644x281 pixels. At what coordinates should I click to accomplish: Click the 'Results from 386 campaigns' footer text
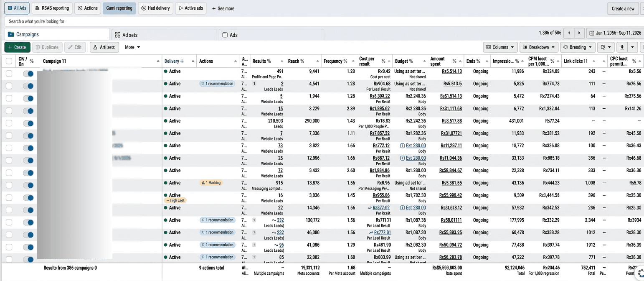click(x=70, y=268)
